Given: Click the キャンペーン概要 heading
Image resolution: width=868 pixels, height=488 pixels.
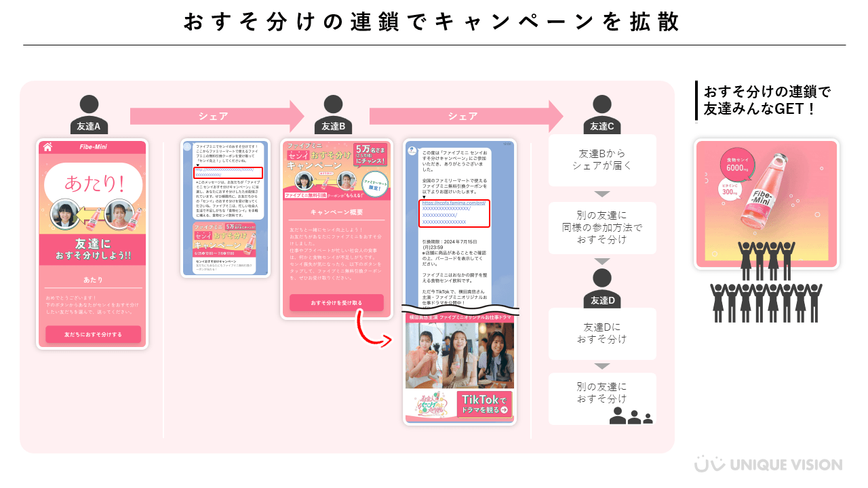Looking at the screenshot, I should 336,212.
